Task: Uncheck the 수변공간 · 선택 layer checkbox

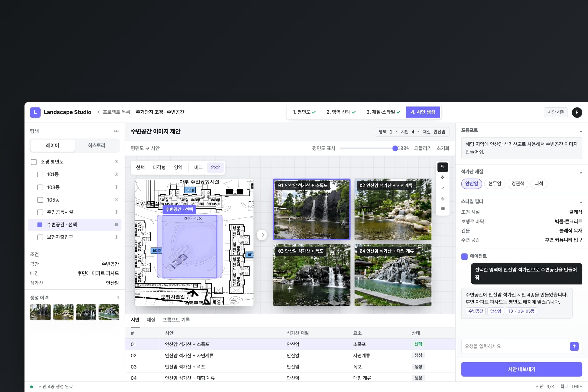Action: (x=40, y=225)
